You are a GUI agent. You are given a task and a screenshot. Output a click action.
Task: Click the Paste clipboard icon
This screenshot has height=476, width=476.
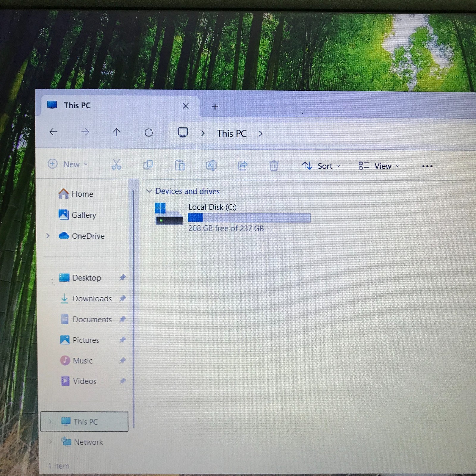coord(180,165)
